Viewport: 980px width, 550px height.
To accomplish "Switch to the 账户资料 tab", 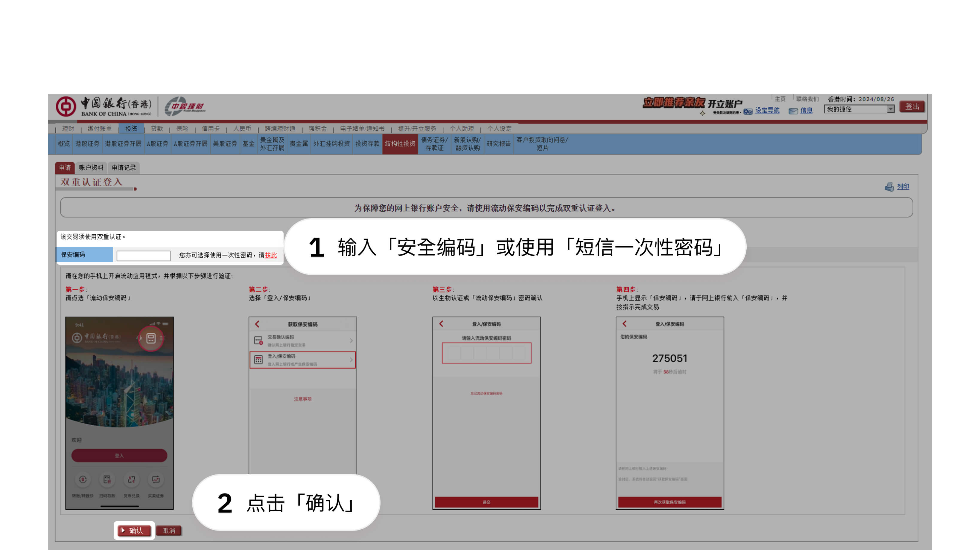I will (91, 168).
